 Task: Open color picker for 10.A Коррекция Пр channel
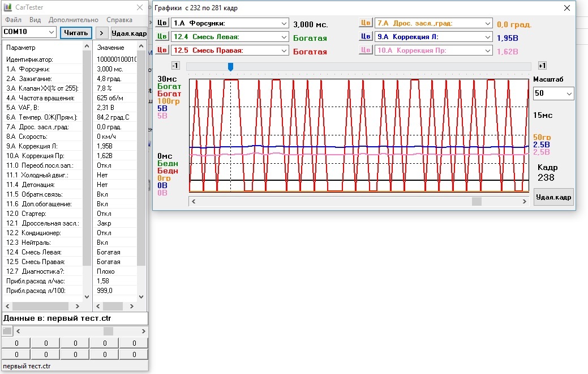[366, 50]
